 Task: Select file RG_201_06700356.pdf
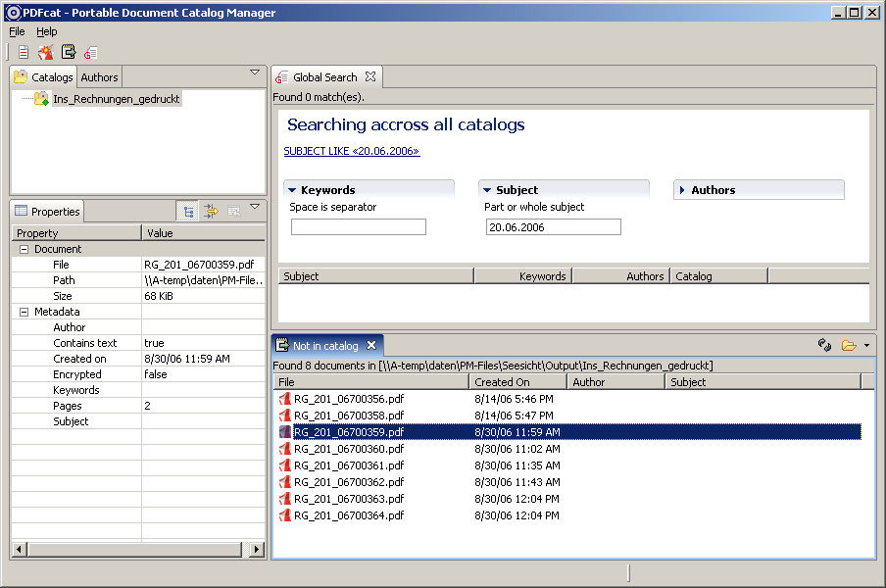(x=349, y=399)
